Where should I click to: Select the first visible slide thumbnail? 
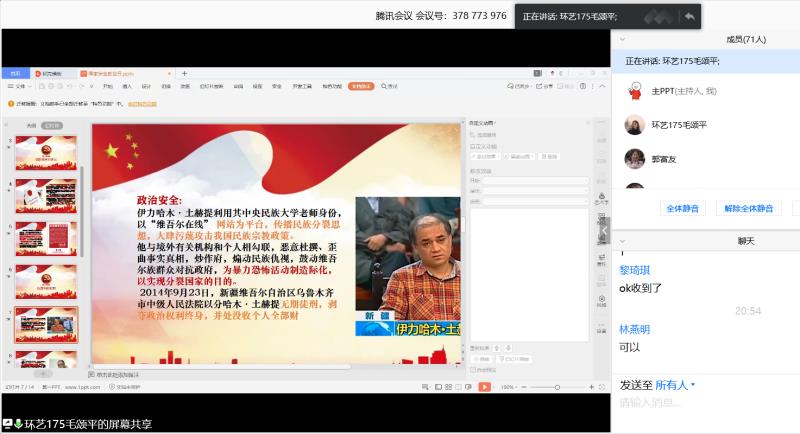click(46, 153)
